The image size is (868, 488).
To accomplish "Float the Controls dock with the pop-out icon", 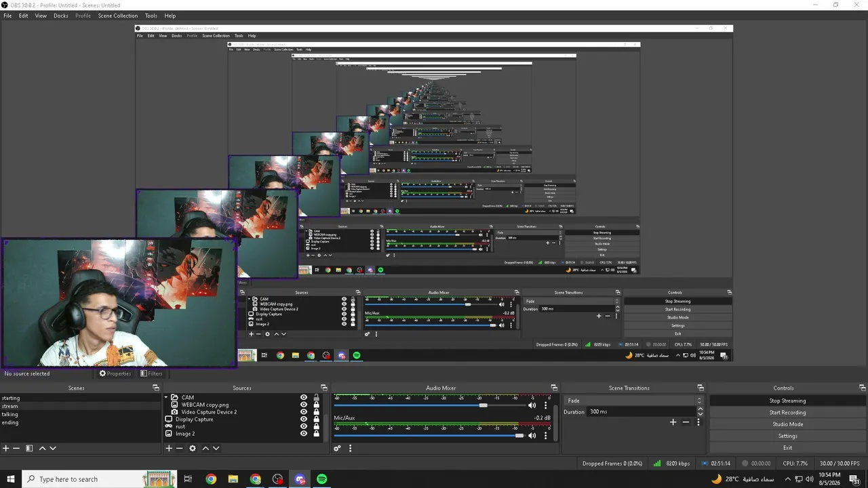I will point(862,388).
